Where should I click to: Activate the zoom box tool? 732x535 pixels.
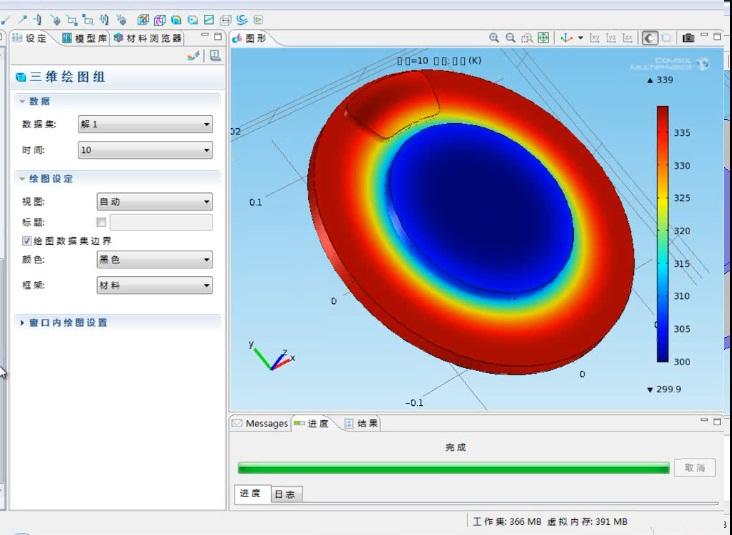point(527,38)
